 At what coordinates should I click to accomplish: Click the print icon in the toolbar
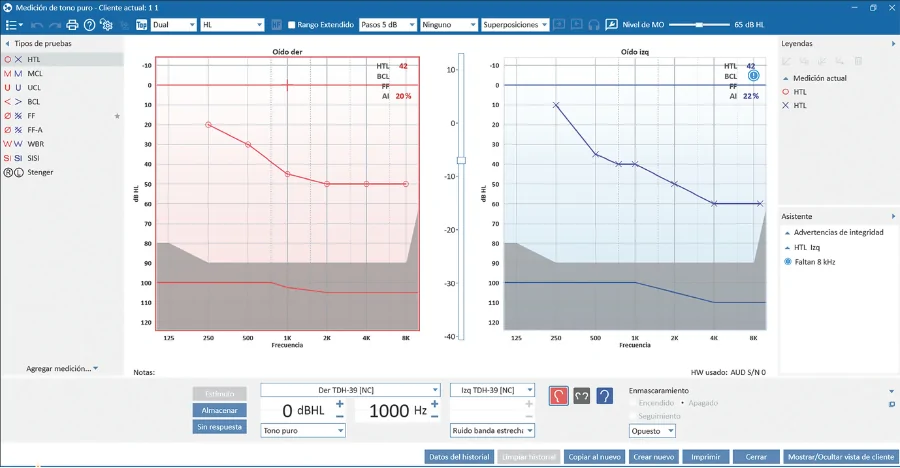coord(72,24)
